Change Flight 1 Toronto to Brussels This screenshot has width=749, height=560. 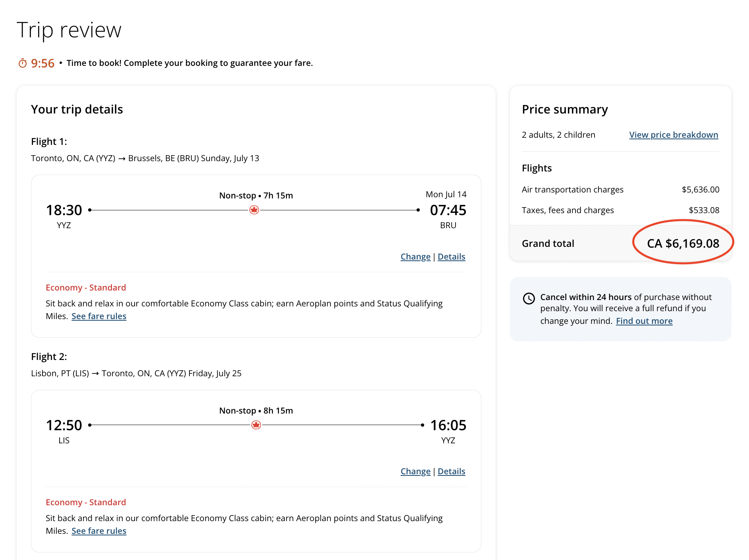(415, 257)
